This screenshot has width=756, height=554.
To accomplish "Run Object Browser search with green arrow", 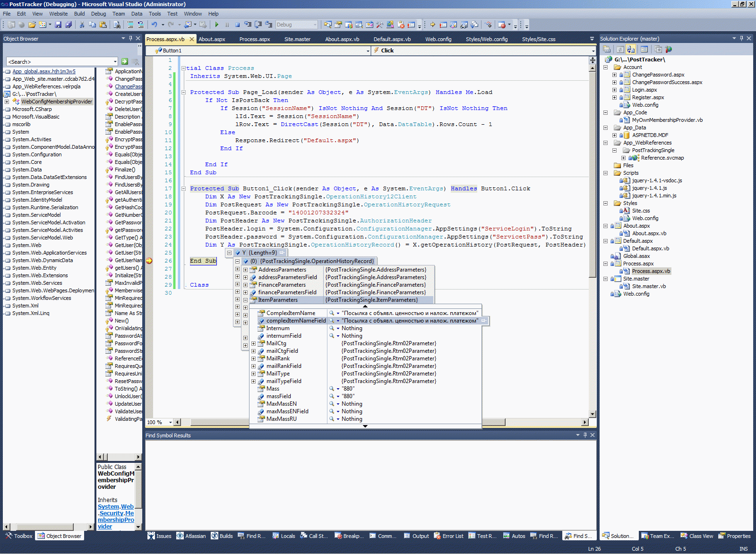I will pyautogui.click(x=125, y=61).
